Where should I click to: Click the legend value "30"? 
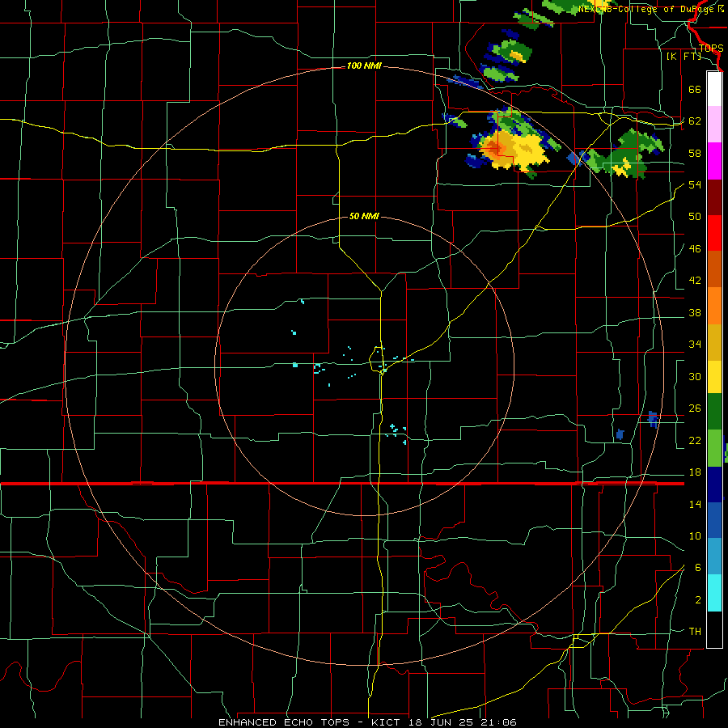click(x=695, y=376)
